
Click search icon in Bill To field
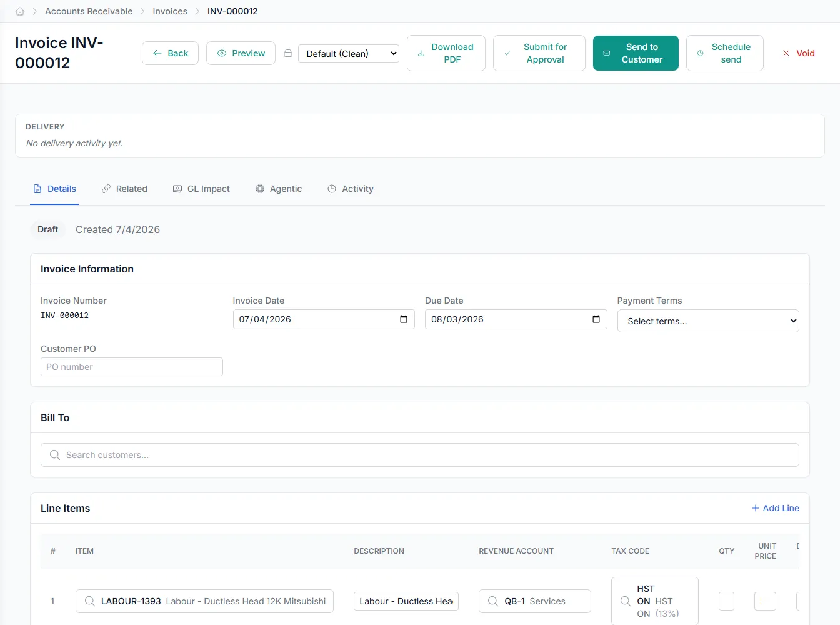[x=55, y=455]
